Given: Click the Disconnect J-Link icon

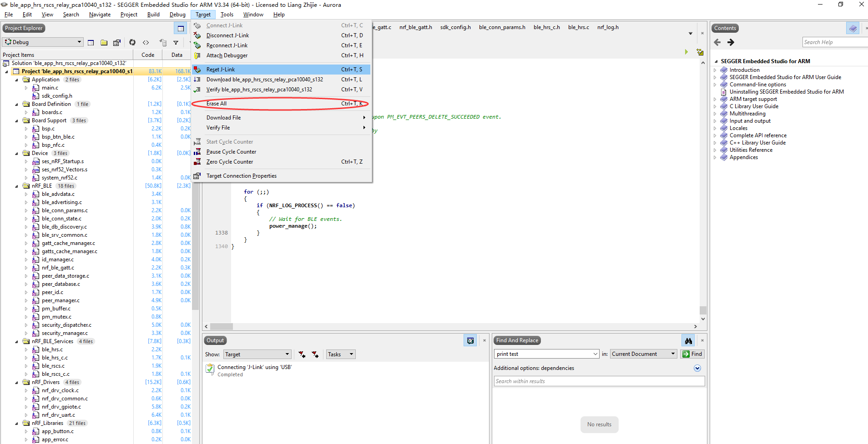Looking at the screenshot, I should click(197, 35).
